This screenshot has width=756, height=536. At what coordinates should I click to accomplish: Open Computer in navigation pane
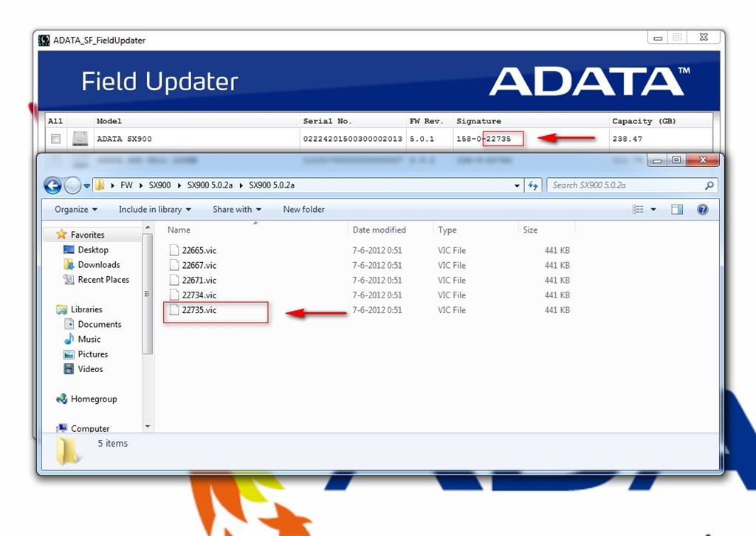(x=89, y=428)
